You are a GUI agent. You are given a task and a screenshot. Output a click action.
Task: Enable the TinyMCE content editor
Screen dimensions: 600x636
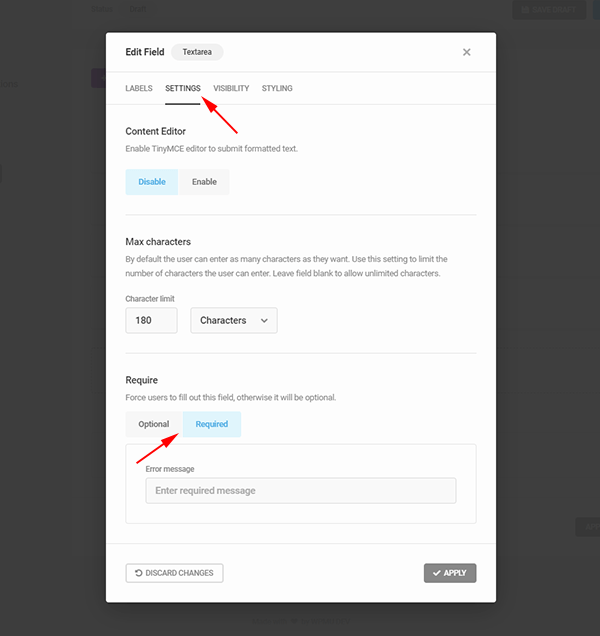coord(204,182)
